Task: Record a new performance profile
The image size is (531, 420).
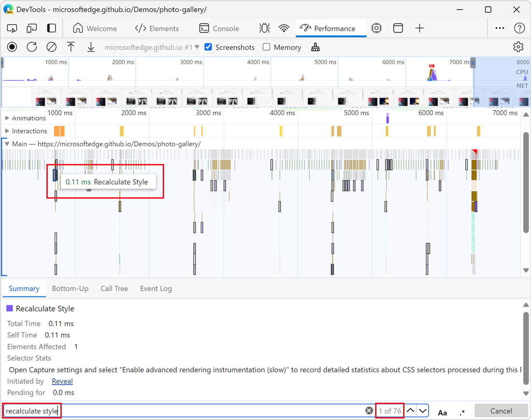Action: point(12,47)
